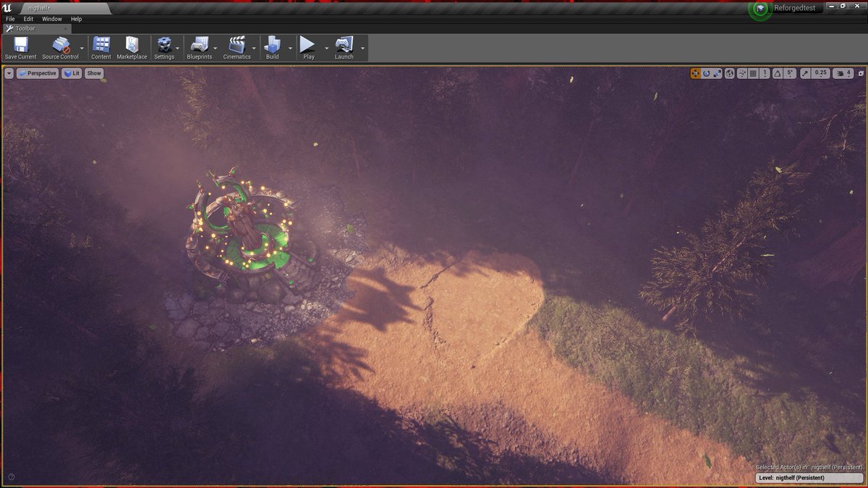Screen dimensions: 868x488
Task: Click the Reforgedtest project name
Action: 794,8
